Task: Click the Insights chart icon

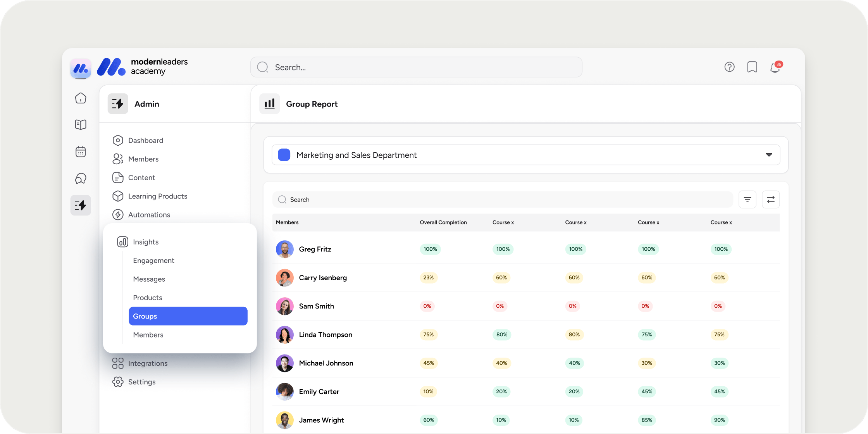Action: [122, 242]
